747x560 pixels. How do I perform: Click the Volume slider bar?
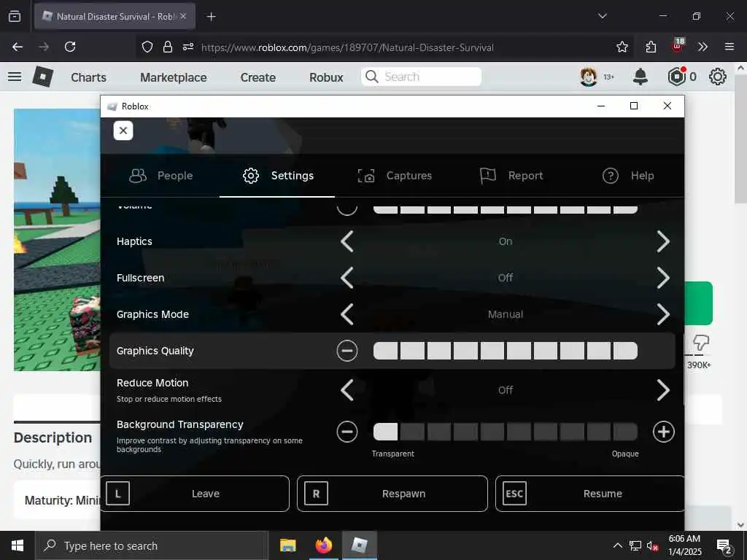506,209
